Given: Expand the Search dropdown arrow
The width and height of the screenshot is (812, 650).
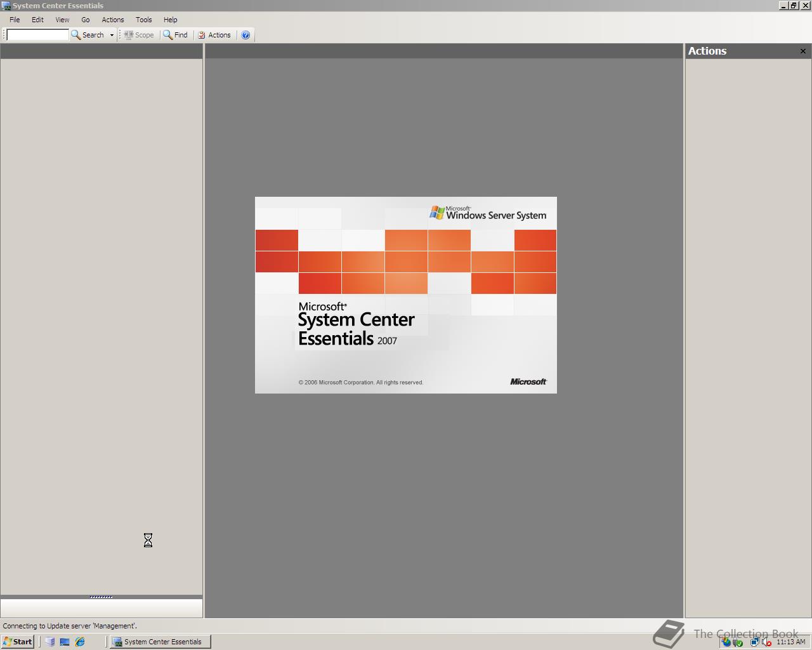Looking at the screenshot, I should [112, 35].
